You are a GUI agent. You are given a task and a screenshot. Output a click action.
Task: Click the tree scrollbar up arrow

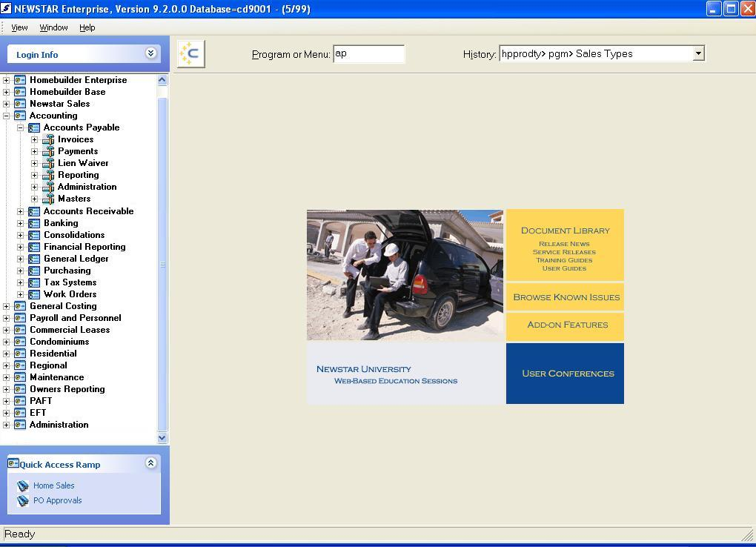point(162,80)
